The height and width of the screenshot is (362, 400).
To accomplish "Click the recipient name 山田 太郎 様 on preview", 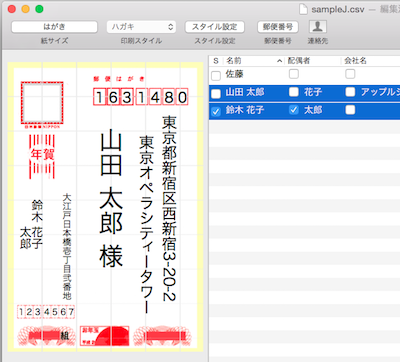I will pos(111,199).
